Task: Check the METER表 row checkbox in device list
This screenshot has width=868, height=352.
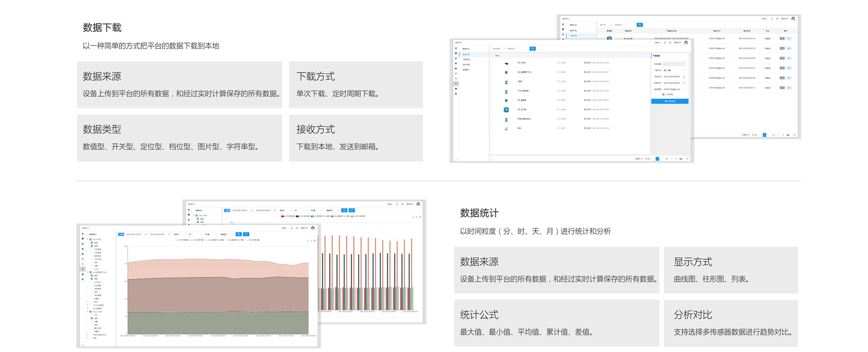Action: pos(492,63)
